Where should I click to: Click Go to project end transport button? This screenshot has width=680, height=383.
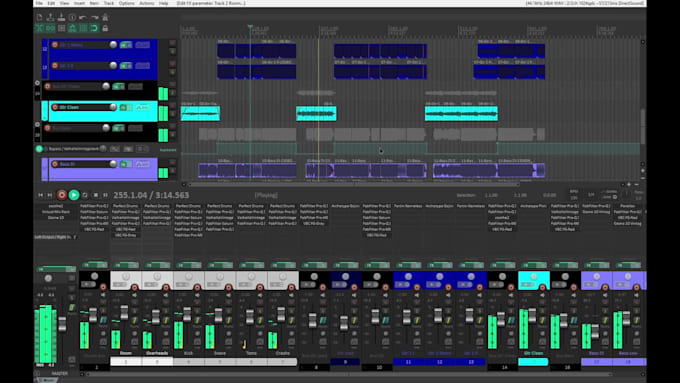(x=49, y=195)
